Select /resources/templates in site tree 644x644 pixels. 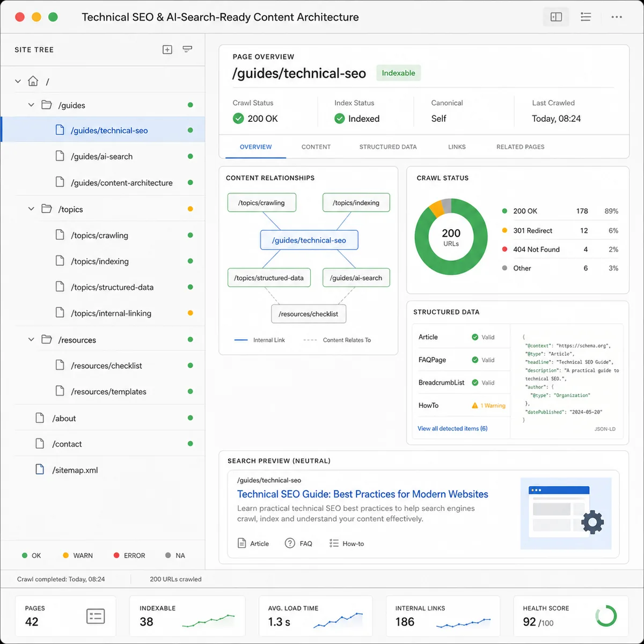coord(103,391)
